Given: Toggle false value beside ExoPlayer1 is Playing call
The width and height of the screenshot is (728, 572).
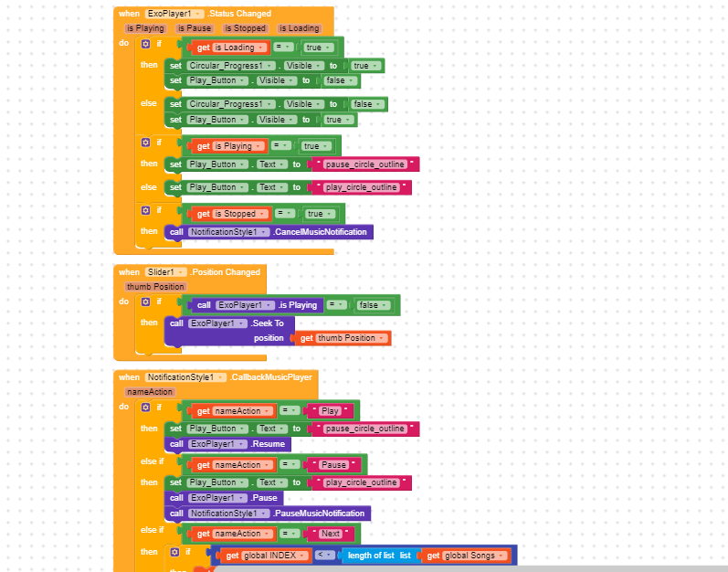Looking at the screenshot, I should [373, 305].
